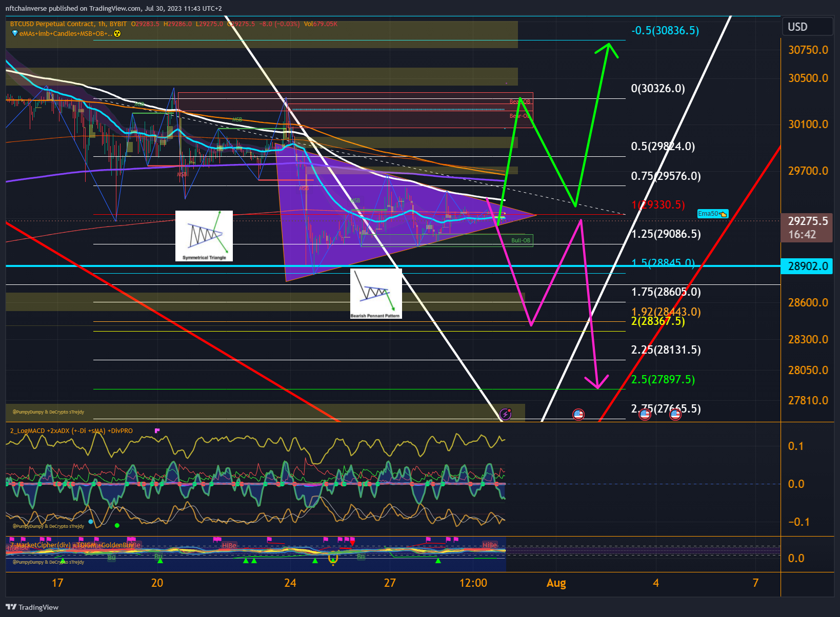Click the lightning bolt event icon
The height and width of the screenshot is (617, 840).
506,414
